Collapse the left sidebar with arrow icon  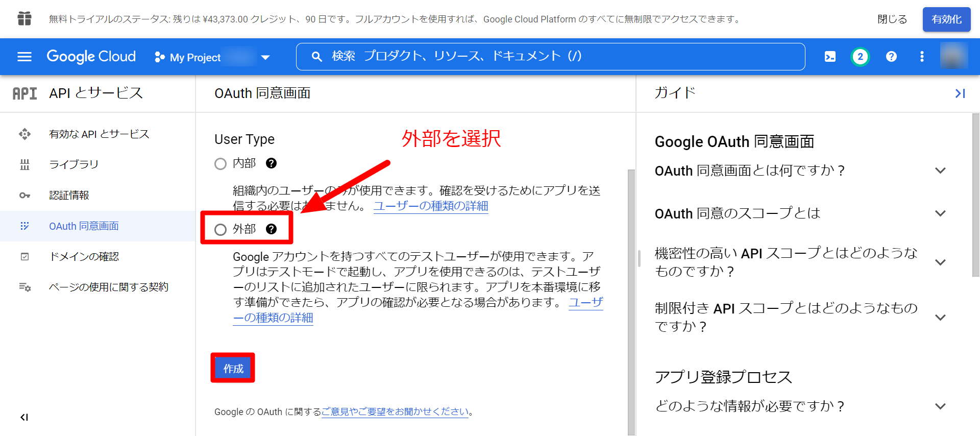(x=24, y=418)
